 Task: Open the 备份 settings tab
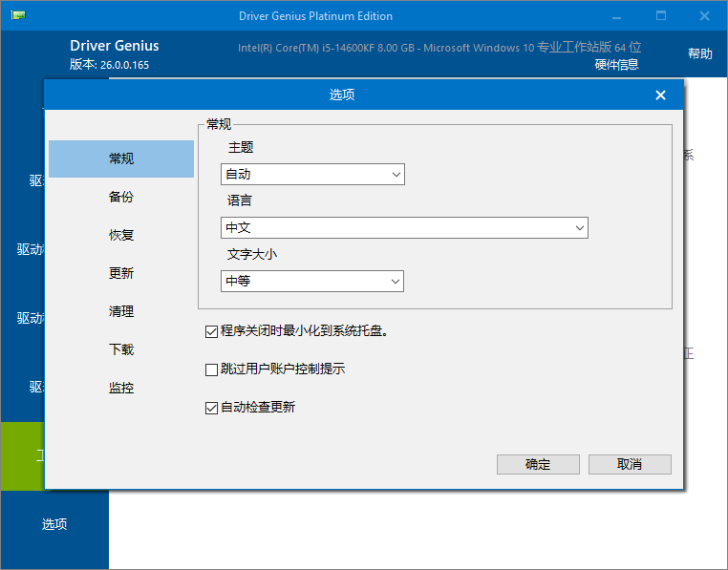(x=121, y=197)
